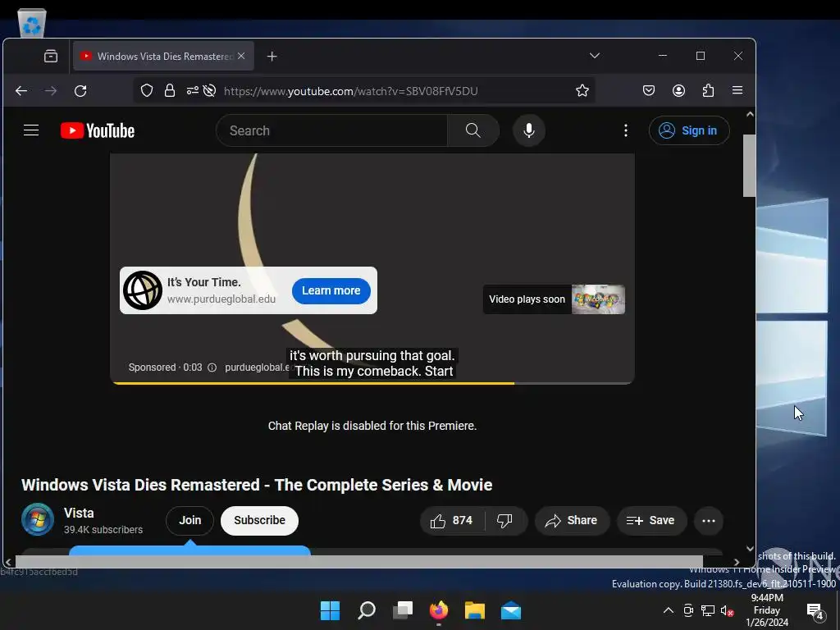The height and width of the screenshot is (630, 840).
Task: Open Firefox application menu
Action: pyautogui.click(x=737, y=90)
